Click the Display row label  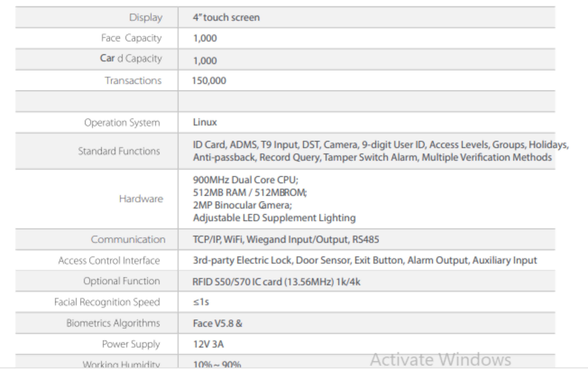146,18
